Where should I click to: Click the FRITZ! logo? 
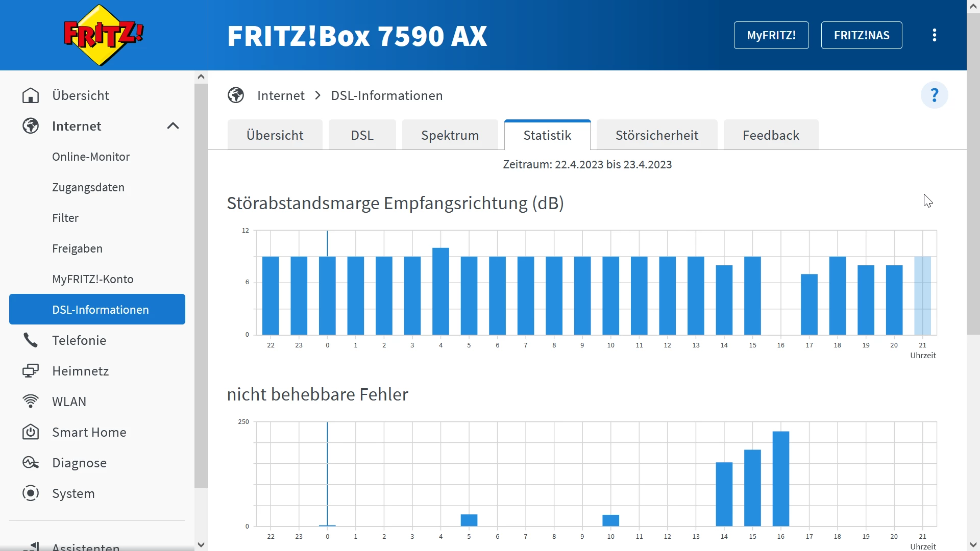104,35
